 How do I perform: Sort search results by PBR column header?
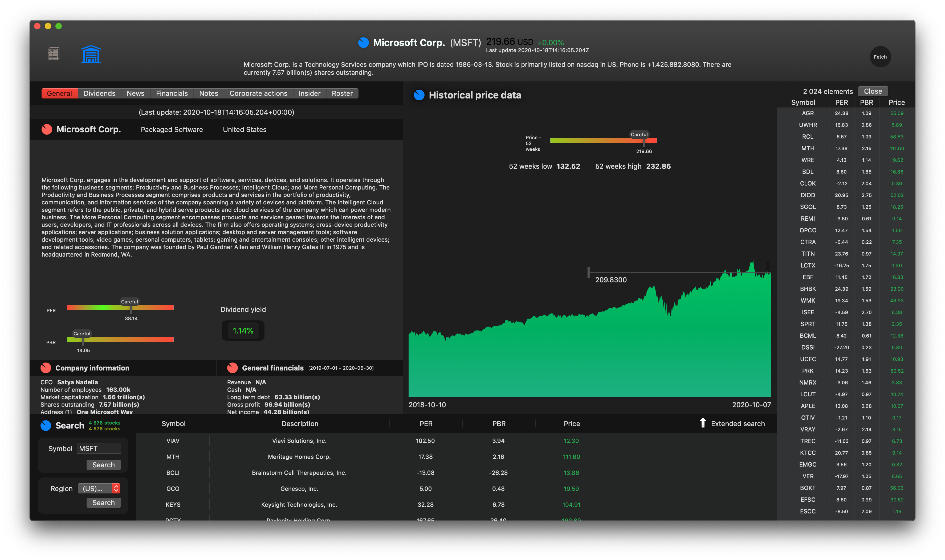(499, 424)
